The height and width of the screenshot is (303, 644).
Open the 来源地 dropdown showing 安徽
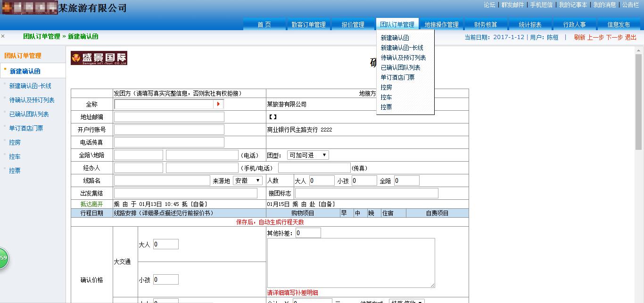coord(248,180)
